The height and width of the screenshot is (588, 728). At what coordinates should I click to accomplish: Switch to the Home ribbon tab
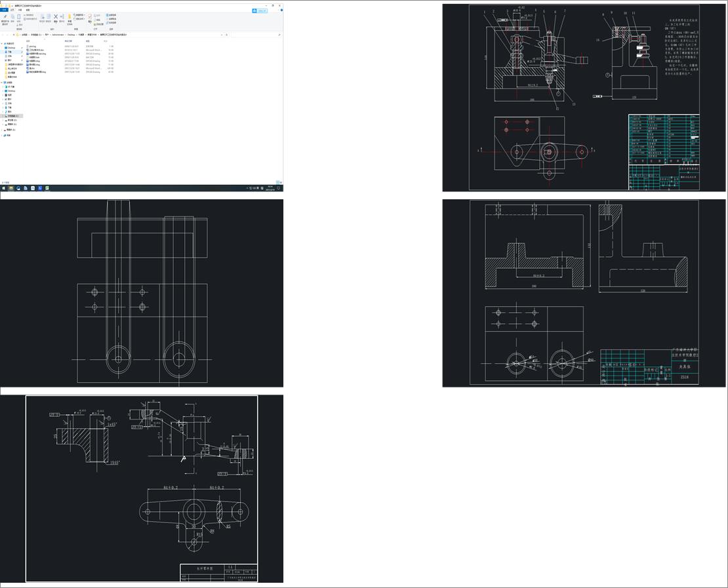(x=12, y=10)
